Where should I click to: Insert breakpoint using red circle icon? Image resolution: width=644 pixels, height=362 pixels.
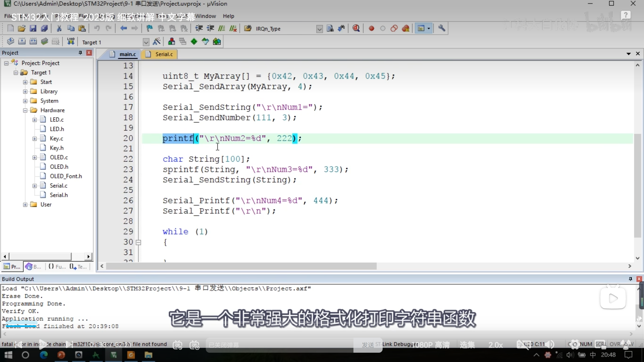[x=371, y=28]
